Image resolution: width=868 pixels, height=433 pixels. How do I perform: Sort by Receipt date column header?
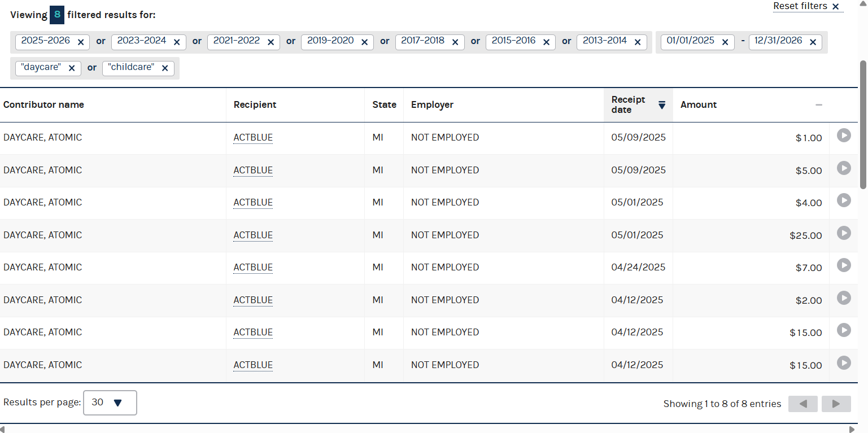coord(638,104)
